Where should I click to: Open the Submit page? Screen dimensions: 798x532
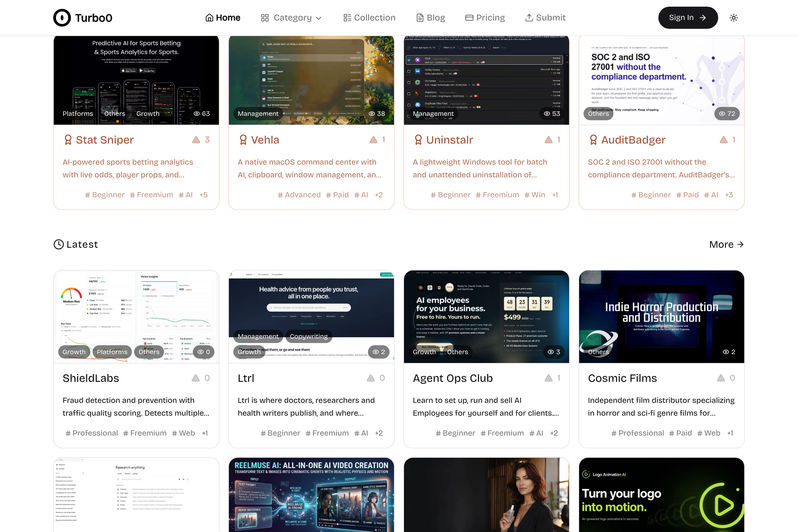[545, 18]
